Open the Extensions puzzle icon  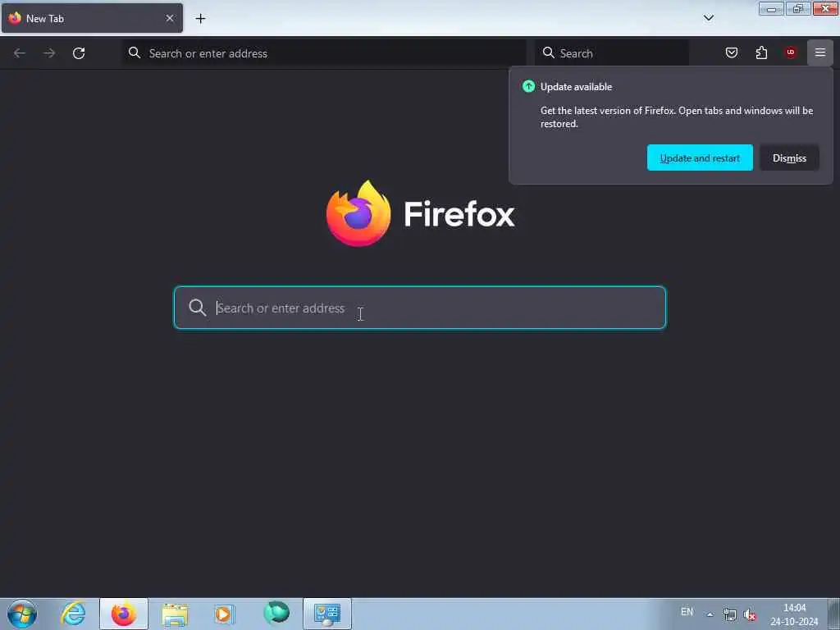761,52
